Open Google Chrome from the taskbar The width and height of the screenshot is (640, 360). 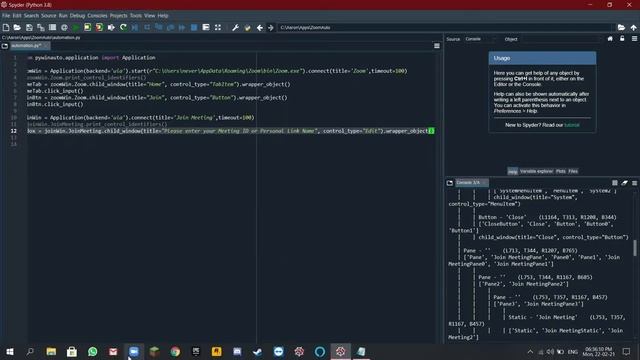tap(175, 351)
